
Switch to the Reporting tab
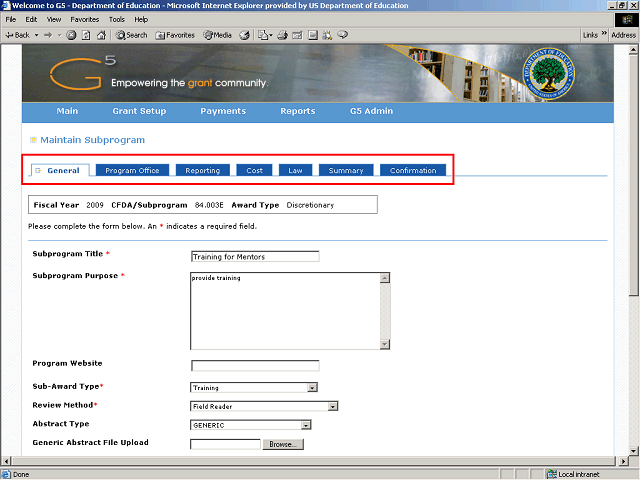tap(202, 170)
